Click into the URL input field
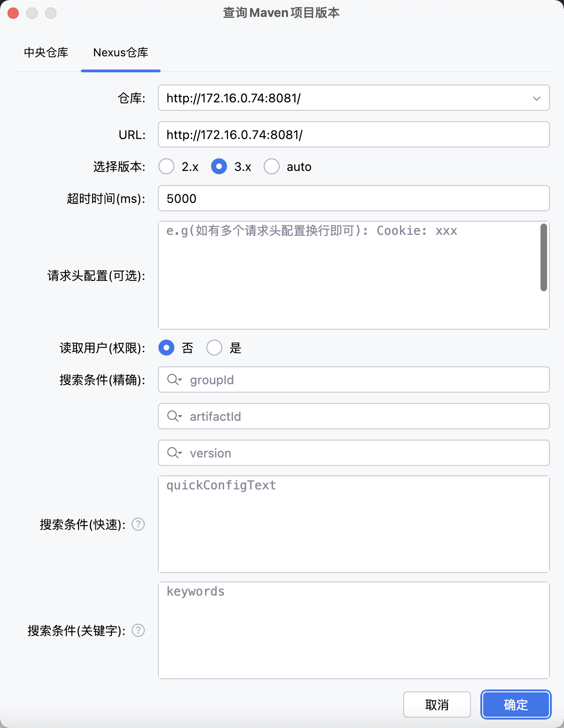The width and height of the screenshot is (564, 728). point(329,134)
